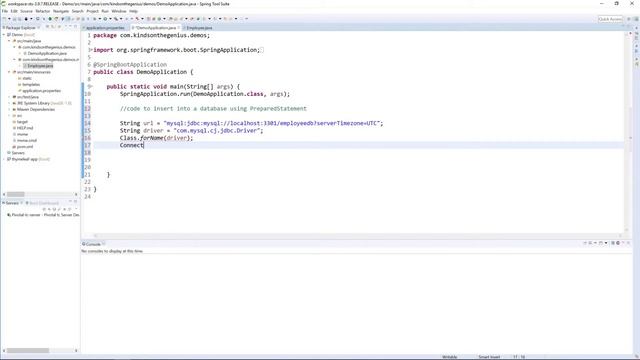
Task: Open the Project menu
Action: tap(93, 11)
